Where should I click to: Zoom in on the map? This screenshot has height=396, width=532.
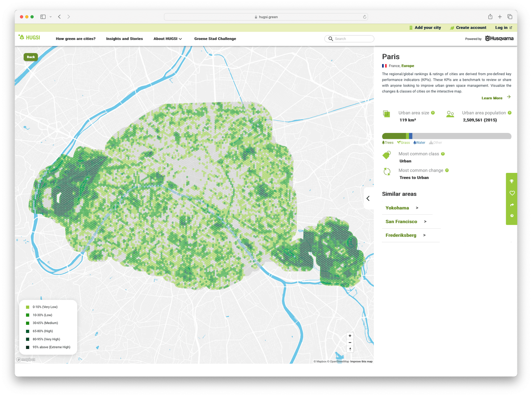click(x=350, y=336)
